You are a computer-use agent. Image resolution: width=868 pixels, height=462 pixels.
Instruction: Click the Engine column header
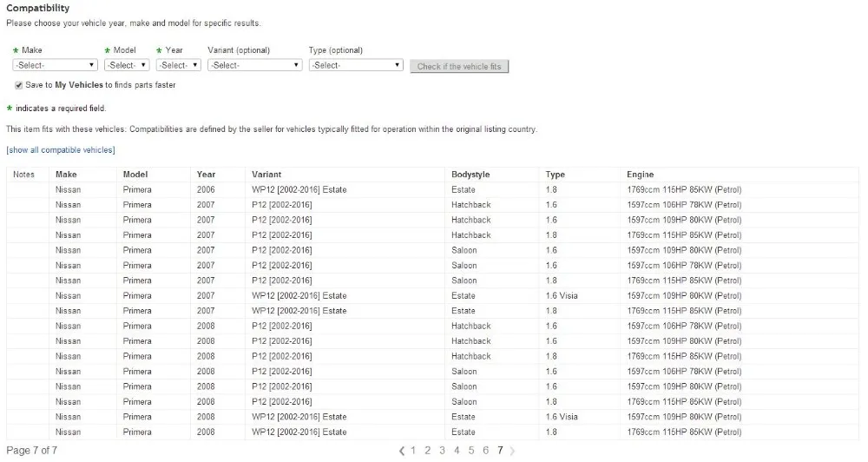pyautogui.click(x=641, y=175)
